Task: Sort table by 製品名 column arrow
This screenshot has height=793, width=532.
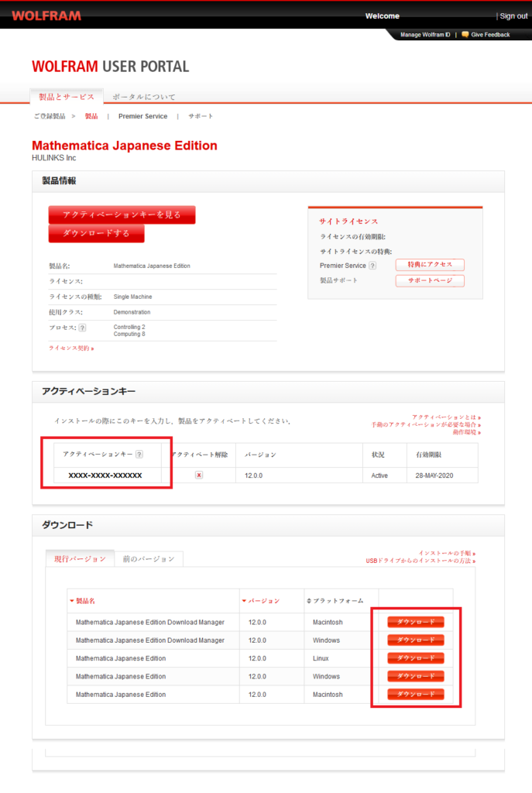Action: coord(72,601)
